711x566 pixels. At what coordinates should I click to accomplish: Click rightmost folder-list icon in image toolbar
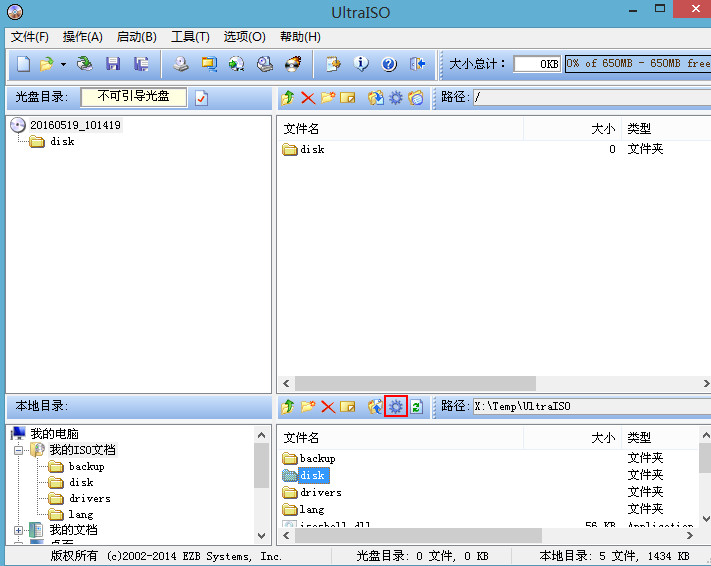click(416, 98)
